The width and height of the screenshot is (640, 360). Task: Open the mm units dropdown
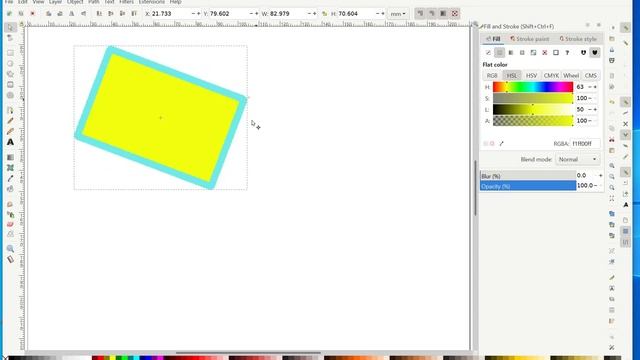(398, 13)
